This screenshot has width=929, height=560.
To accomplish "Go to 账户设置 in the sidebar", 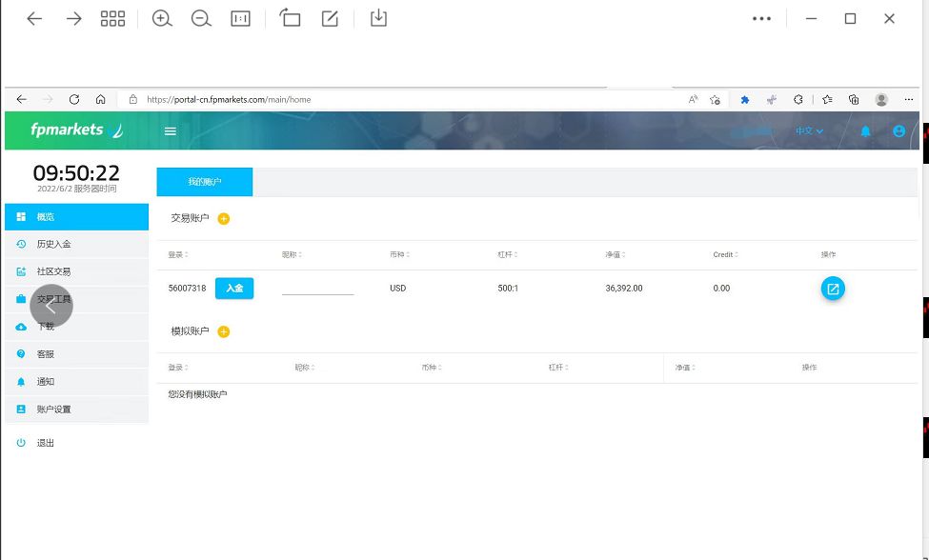I will click(x=54, y=410).
